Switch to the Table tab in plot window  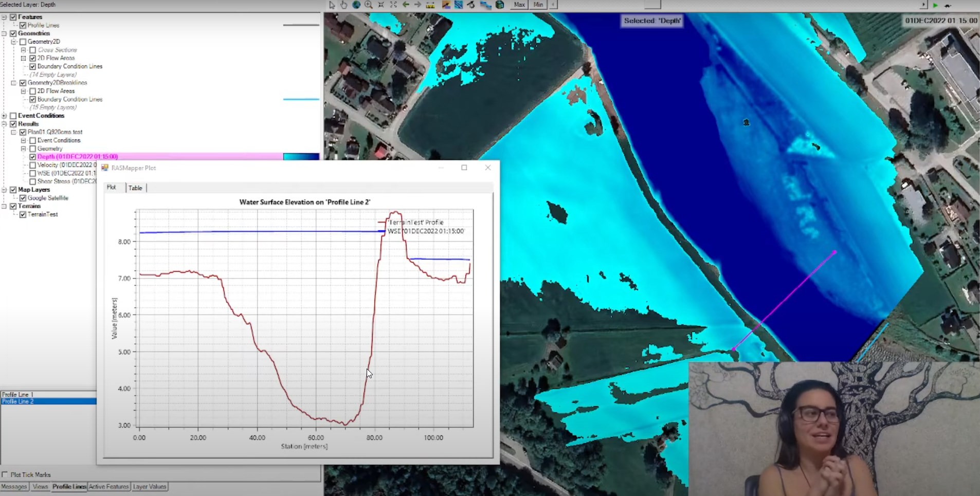136,188
